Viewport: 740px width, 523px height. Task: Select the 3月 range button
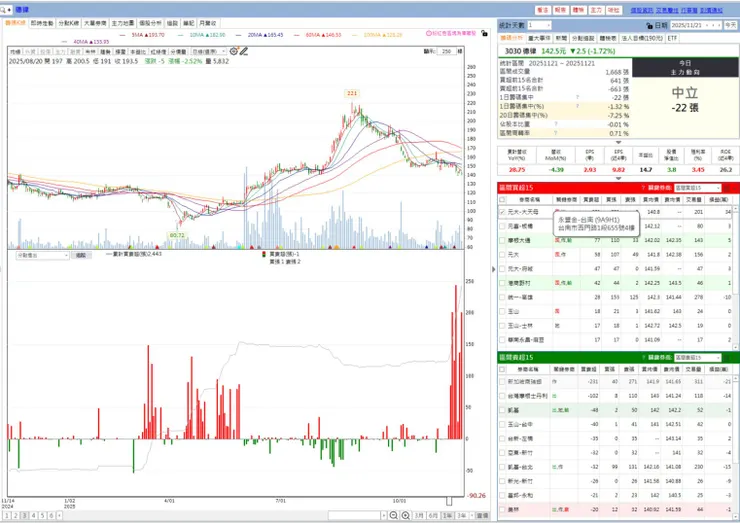click(419, 515)
